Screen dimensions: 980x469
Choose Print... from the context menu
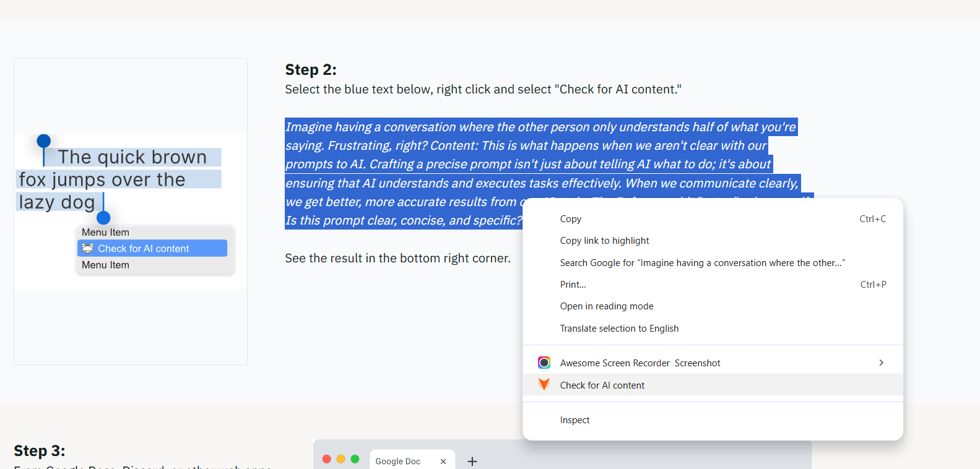coord(573,285)
